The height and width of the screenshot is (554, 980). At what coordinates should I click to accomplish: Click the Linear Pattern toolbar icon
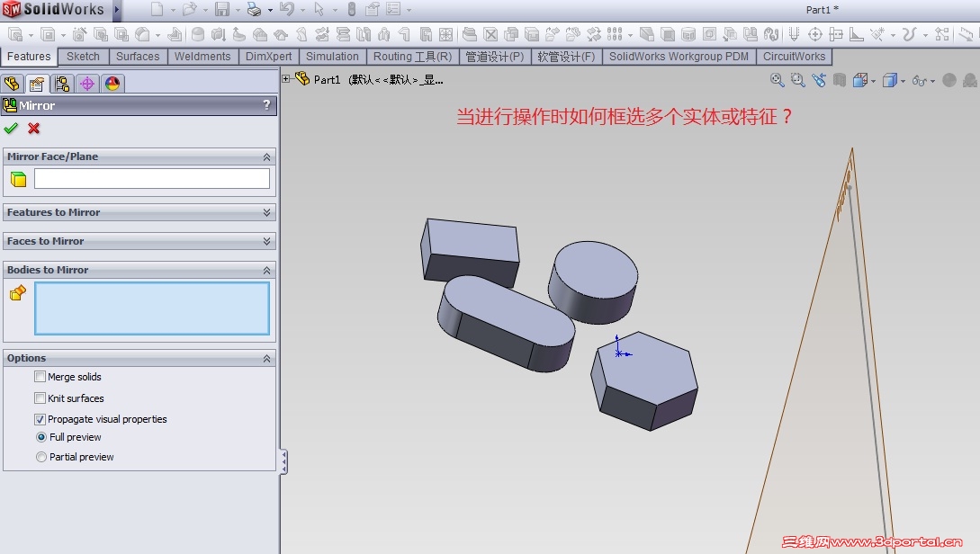pyautogui.click(x=615, y=34)
